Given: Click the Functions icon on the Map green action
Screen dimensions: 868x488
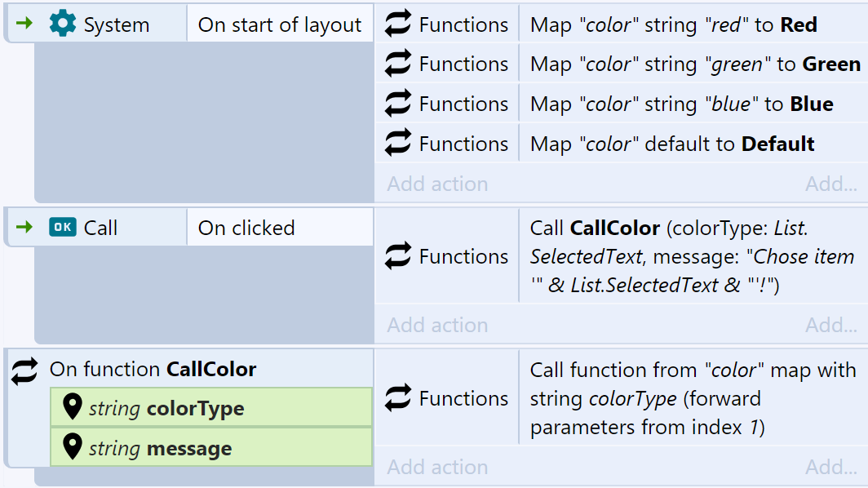Looking at the screenshot, I should click(398, 63).
